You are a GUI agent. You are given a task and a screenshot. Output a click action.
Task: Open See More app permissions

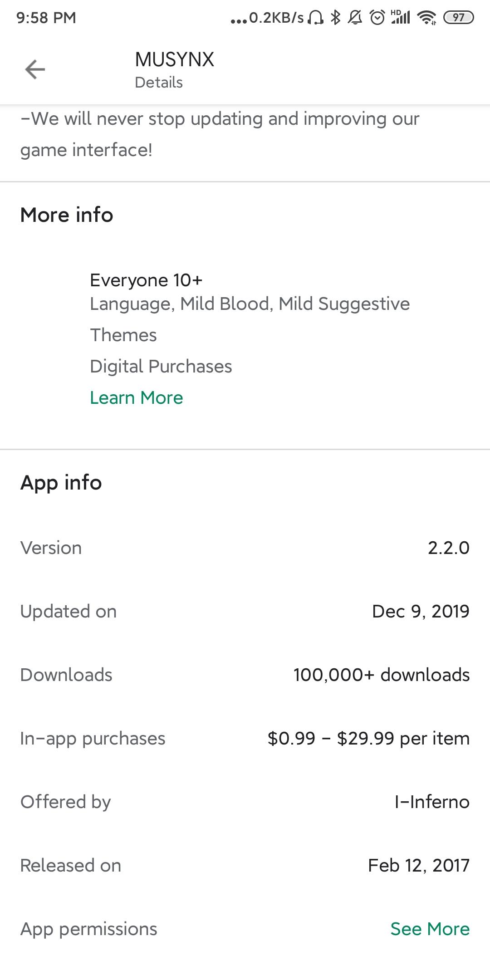[430, 929]
